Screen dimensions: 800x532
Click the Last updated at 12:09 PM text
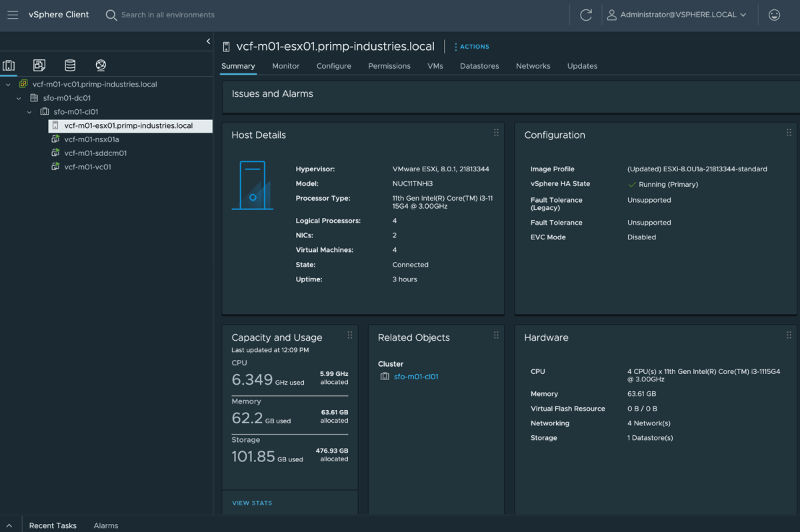pyautogui.click(x=270, y=350)
